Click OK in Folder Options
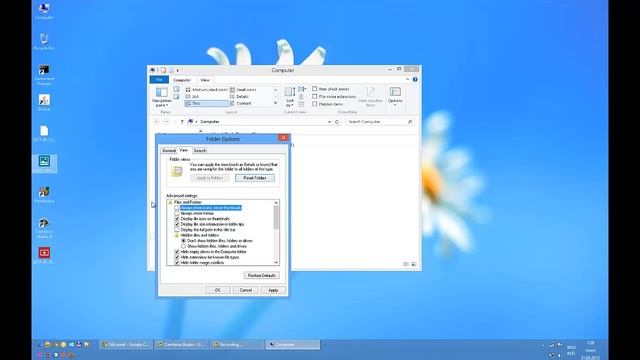The width and height of the screenshot is (640, 360). click(x=218, y=290)
